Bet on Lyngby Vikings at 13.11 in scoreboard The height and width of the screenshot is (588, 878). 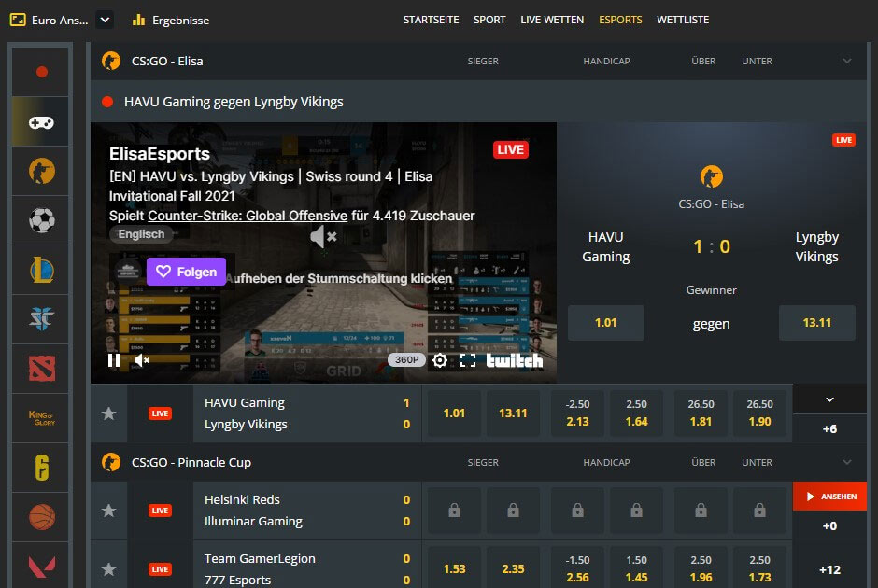[x=817, y=323]
